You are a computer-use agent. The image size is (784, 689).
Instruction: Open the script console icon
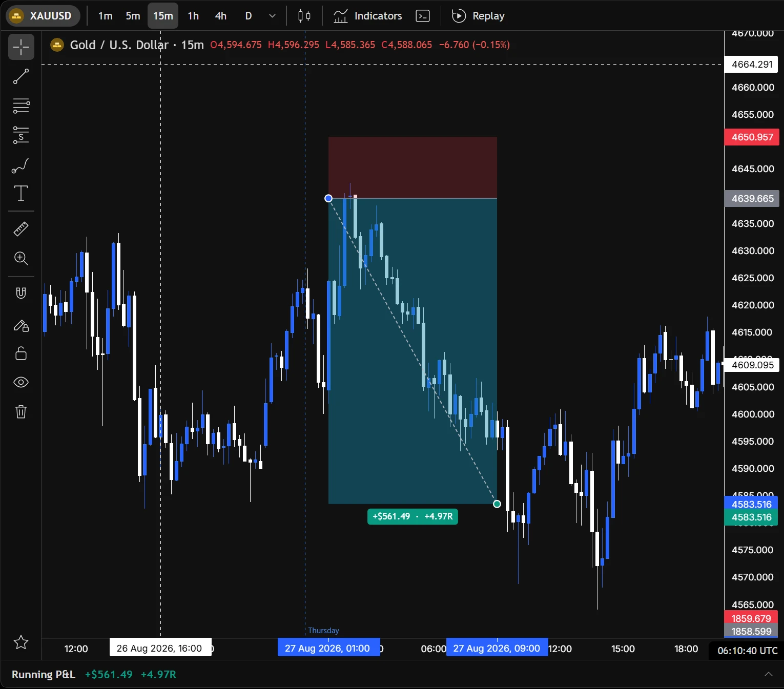(x=423, y=16)
